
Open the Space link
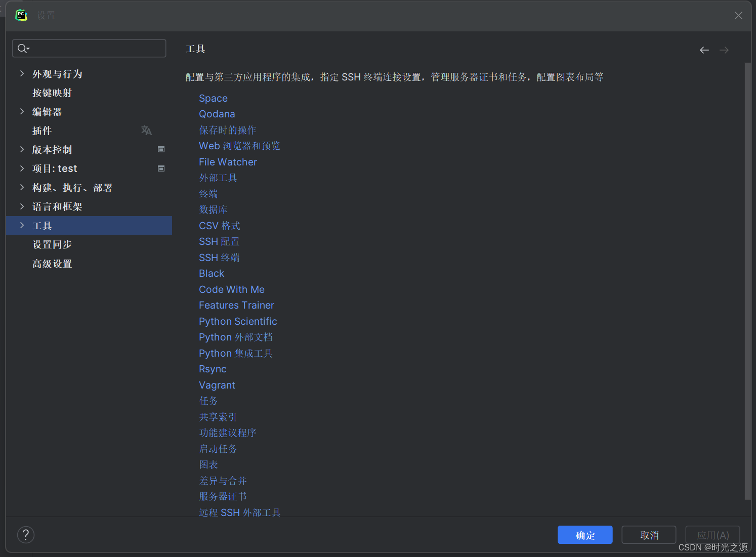[x=213, y=98]
